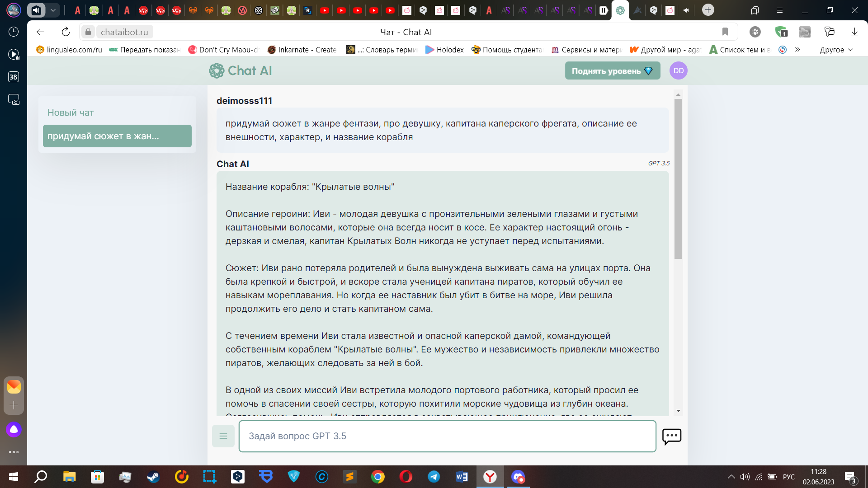Reload the page with refresh icon
The image size is (868, 488).
click(66, 32)
